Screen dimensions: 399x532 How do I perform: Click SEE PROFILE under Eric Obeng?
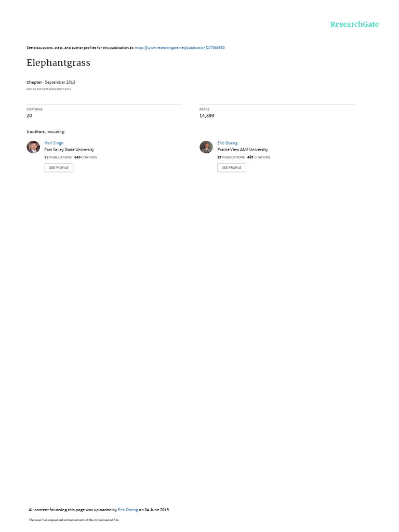[x=232, y=168]
